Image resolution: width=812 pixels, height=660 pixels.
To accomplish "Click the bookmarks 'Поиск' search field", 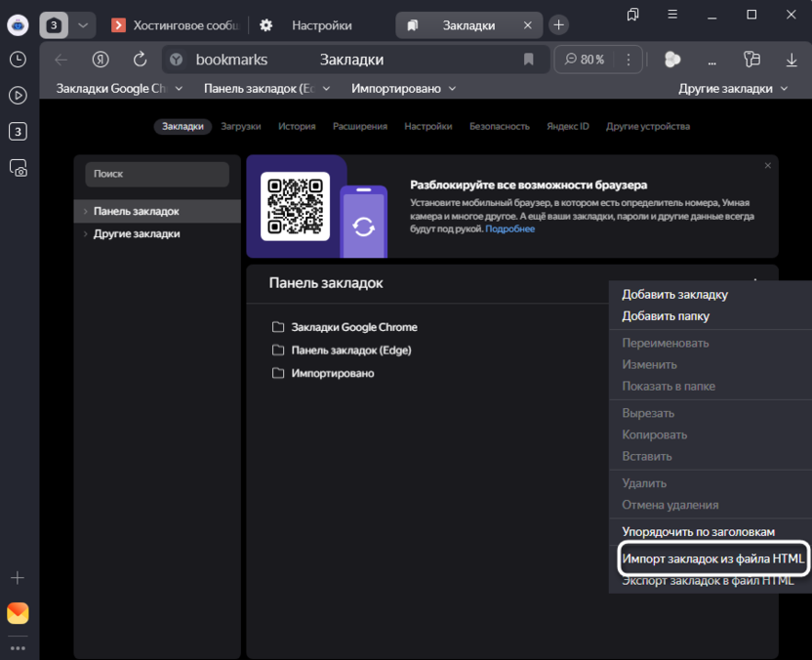I will pos(157,174).
